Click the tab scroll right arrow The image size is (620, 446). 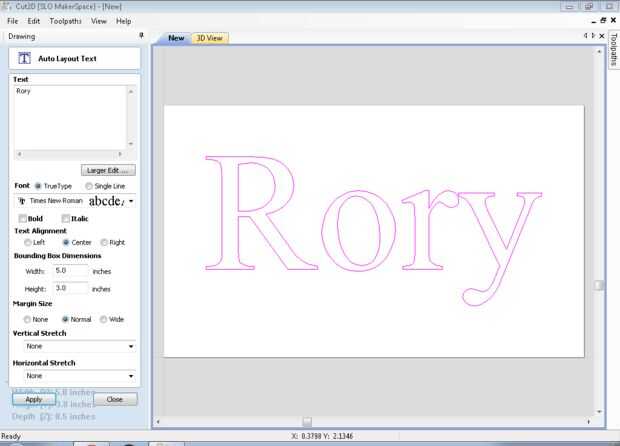point(593,36)
